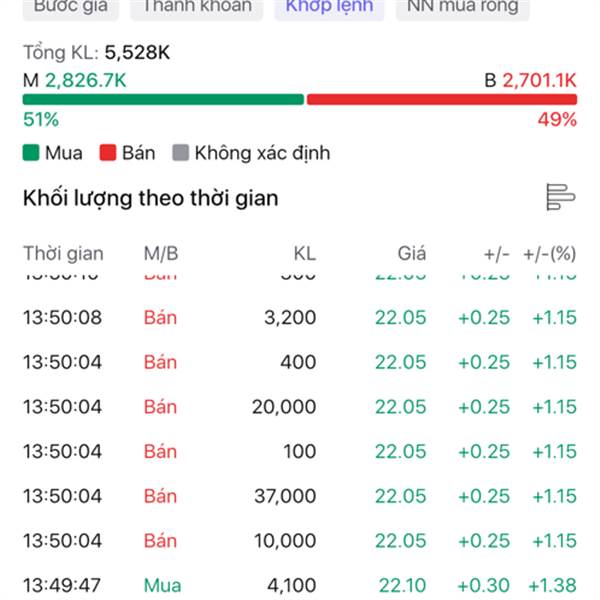Click the red Bán legend square
600x600 pixels.
click(108, 153)
